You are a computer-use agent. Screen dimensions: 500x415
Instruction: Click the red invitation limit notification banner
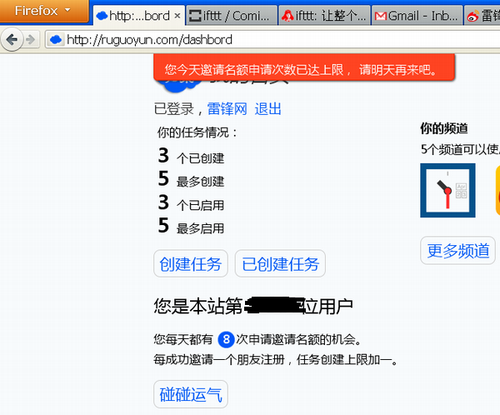click(x=304, y=68)
